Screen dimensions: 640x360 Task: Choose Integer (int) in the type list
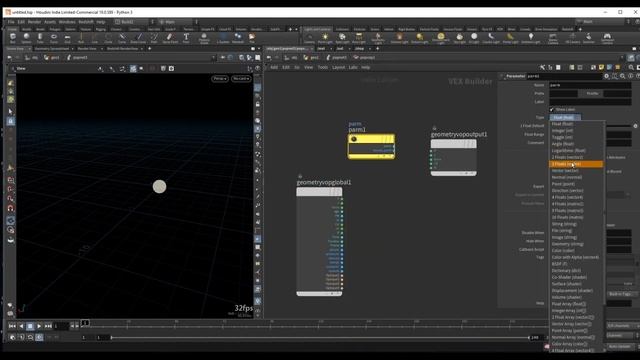tap(576, 131)
